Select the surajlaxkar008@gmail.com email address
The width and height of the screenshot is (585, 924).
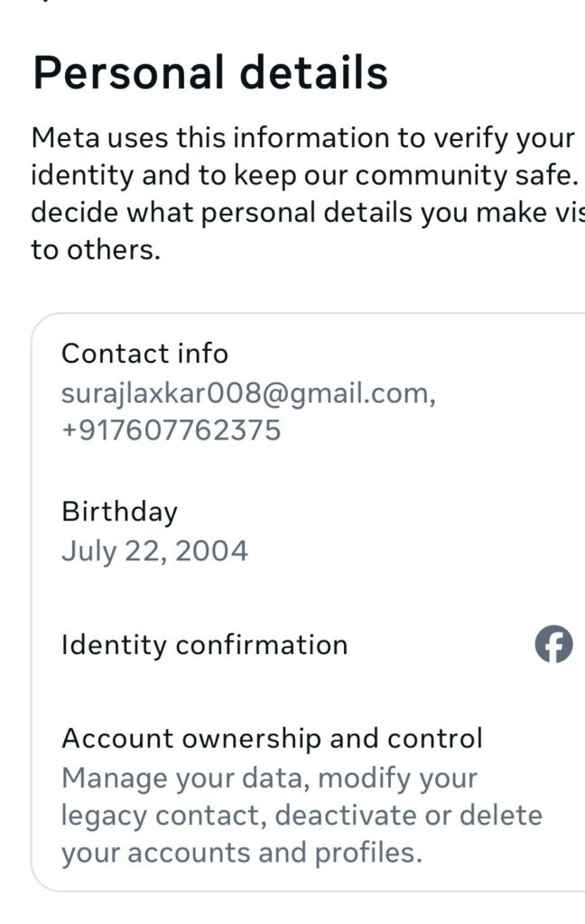tap(248, 393)
